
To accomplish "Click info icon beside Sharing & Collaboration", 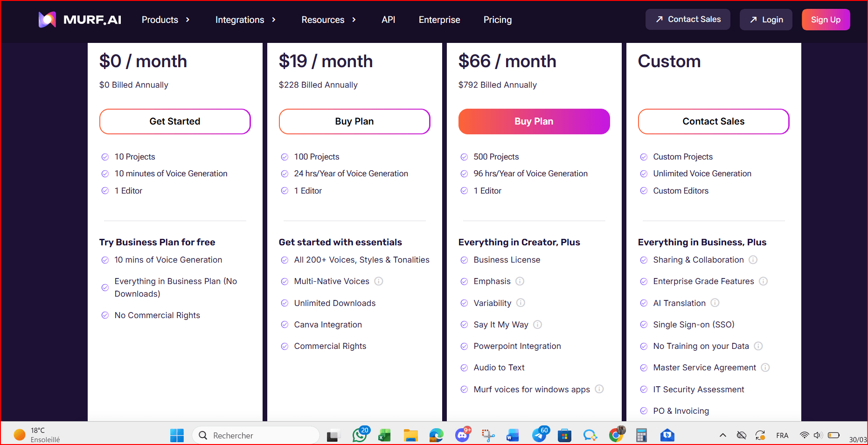I will click(753, 260).
